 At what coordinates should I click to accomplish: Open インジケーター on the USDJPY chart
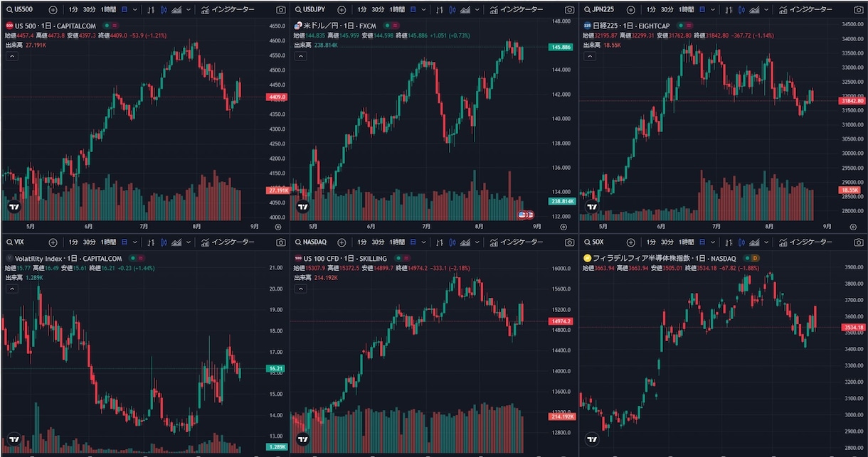pyautogui.click(x=516, y=10)
